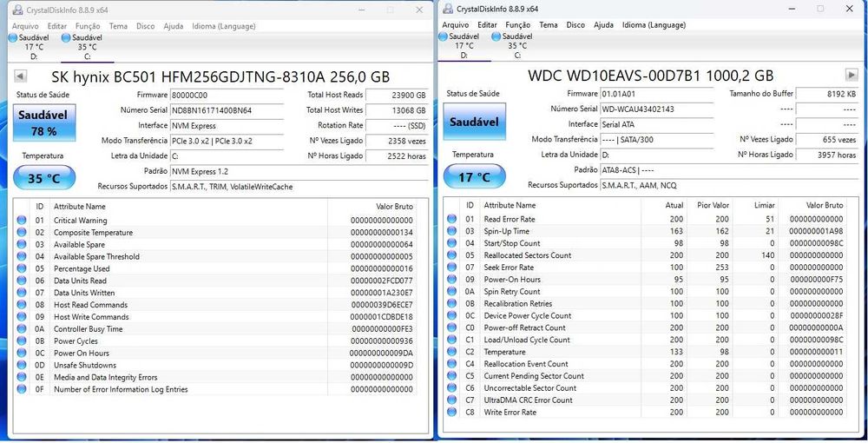The height and width of the screenshot is (443, 868).
Task: Open Tema menu in left window
Action: point(118,26)
